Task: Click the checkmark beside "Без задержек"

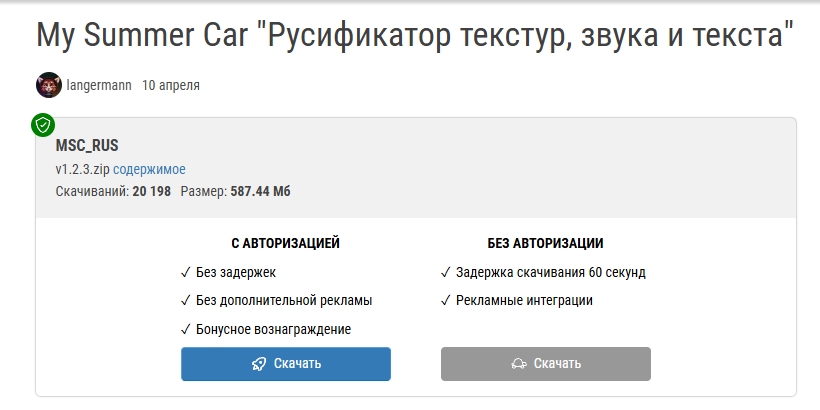Action: pos(186,272)
